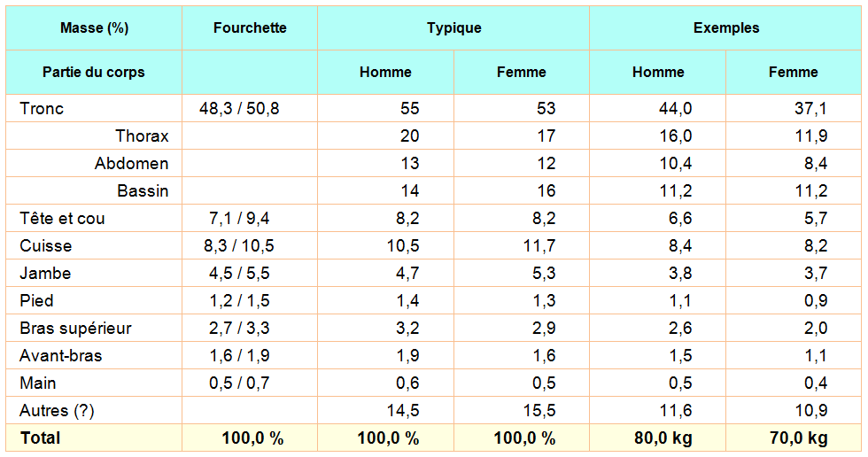The height and width of the screenshot is (457, 868).
Task: Click the '80,0 kg' total cell
Action: click(658, 438)
